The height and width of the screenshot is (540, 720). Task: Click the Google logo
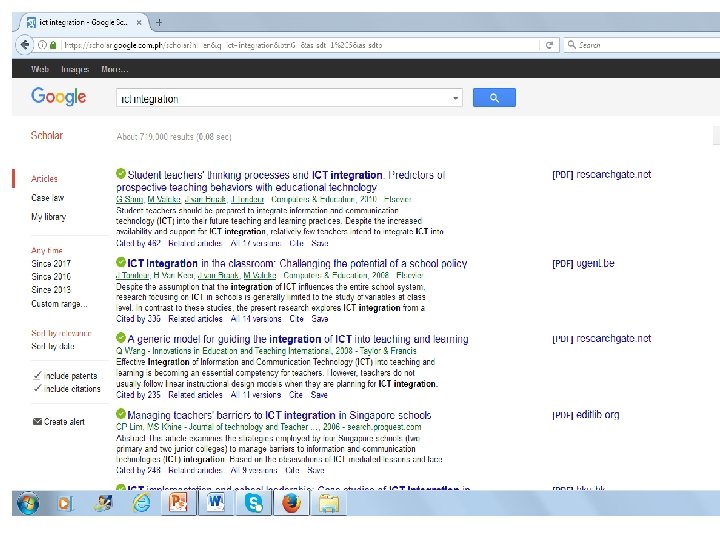coord(59,96)
